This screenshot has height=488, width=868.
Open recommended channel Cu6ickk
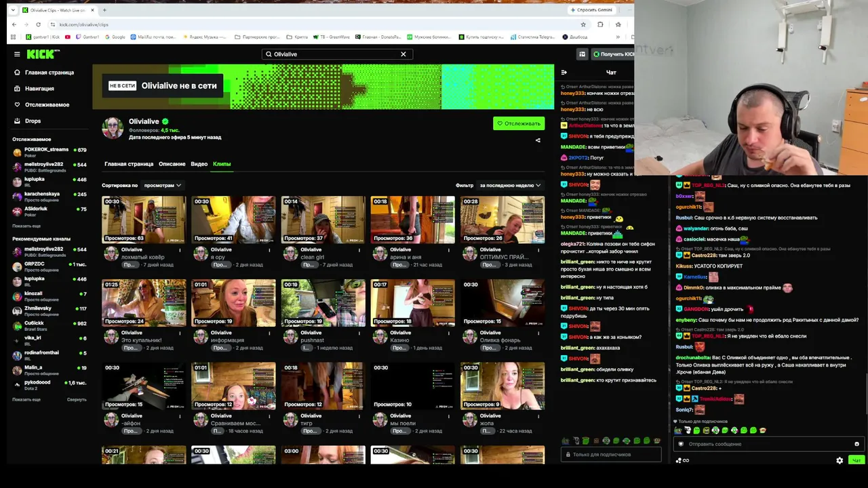50,325
